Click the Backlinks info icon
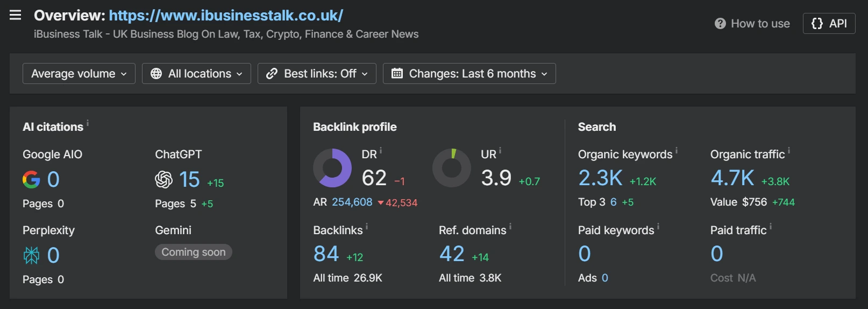The height and width of the screenshot is (309, 868). (x=367, y=227)
